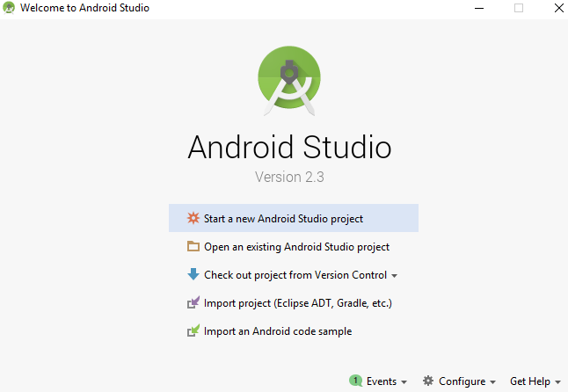This screenshot has height=392, width=568.
Task: Choose Import an Android code sample
Action: (x=294, y=330)
